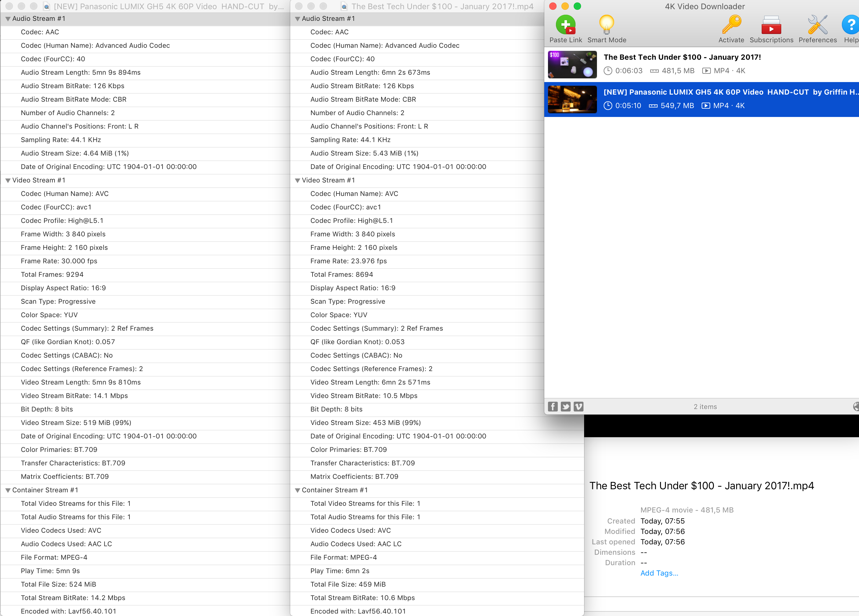The height and width of the screenshot is (616, 859).
Task: Collapse Container Stream #1 in Panasonic window
Action: click(x=8, y=490)
